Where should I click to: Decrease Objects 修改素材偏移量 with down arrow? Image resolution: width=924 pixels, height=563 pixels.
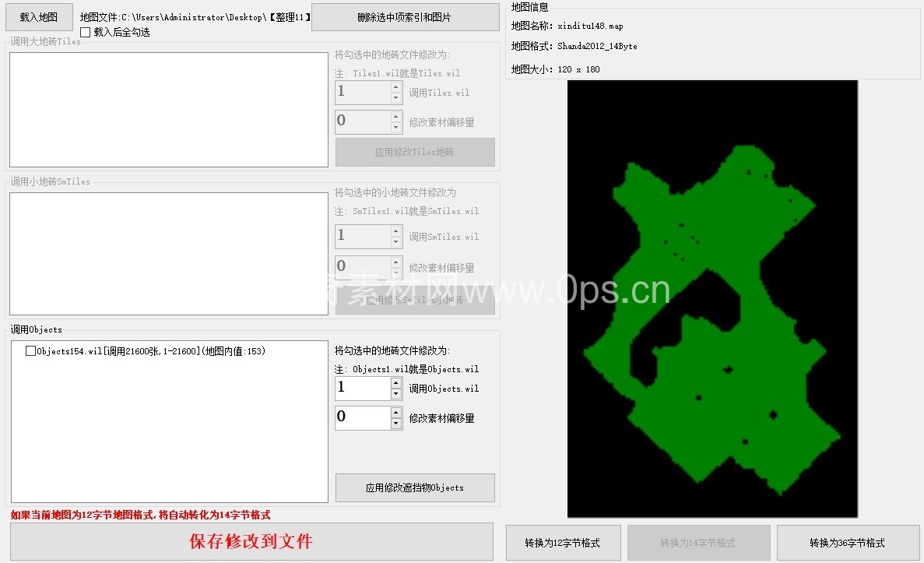click(x=396, y=423)
